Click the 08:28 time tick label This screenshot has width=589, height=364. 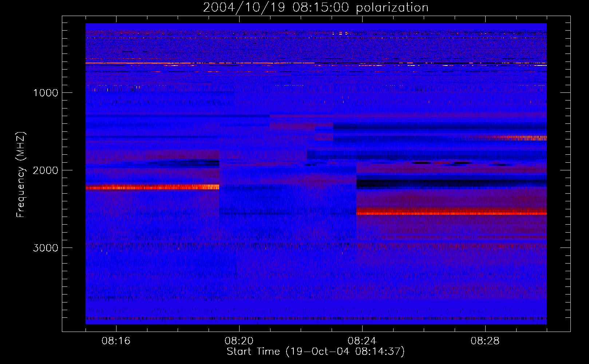[485, 341]
